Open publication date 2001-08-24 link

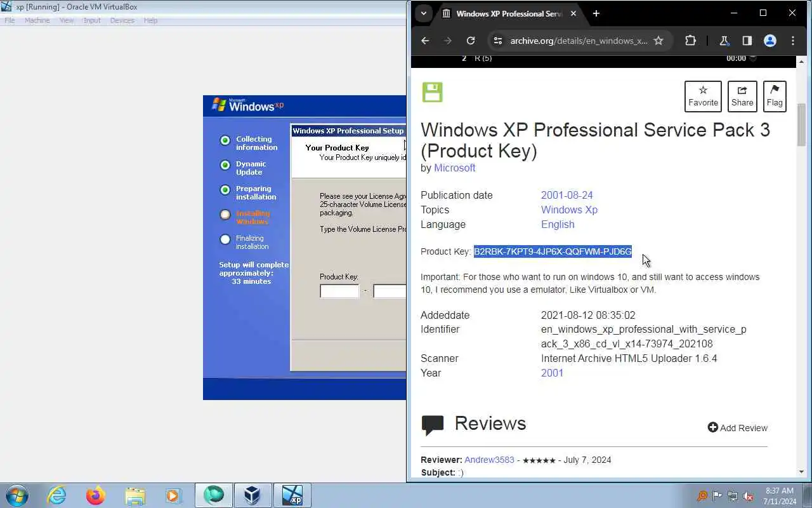[566, 195]
